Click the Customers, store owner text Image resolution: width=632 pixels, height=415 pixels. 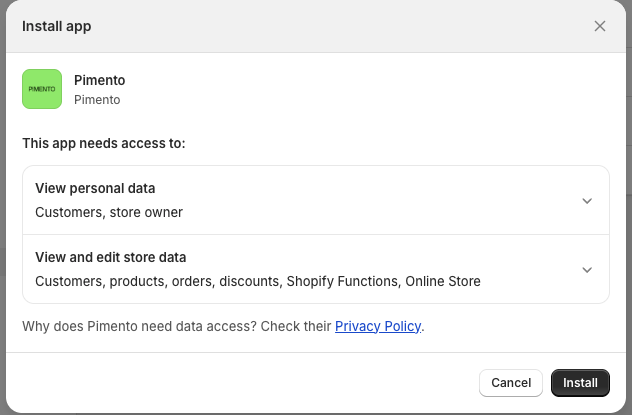[x=109, y=212]
